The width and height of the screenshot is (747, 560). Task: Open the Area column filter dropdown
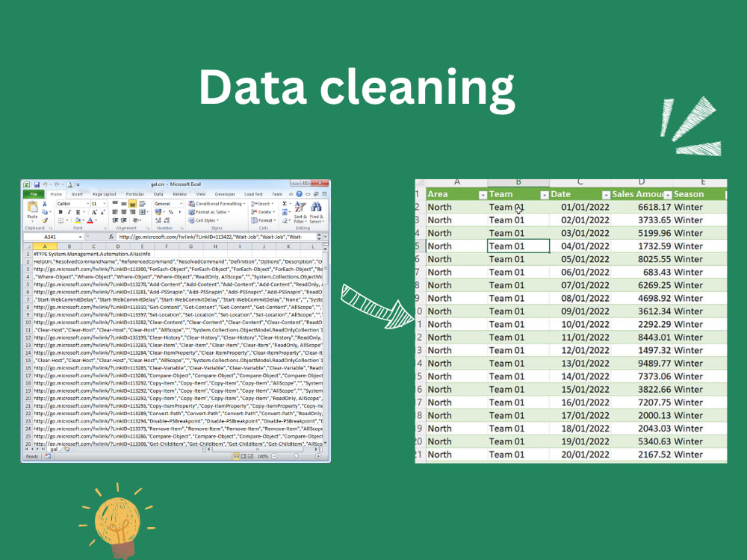tap(482, 195)
